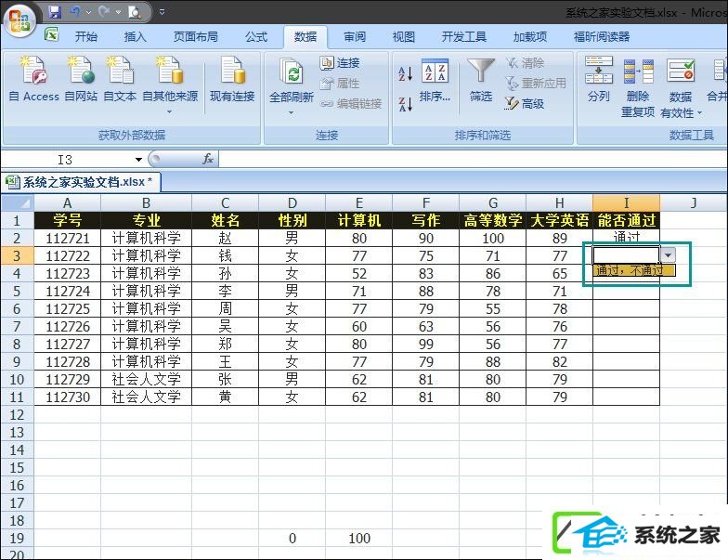Select cell I2 showing 通过
This screenshot has width=728, height=560.
pos(626,238)
